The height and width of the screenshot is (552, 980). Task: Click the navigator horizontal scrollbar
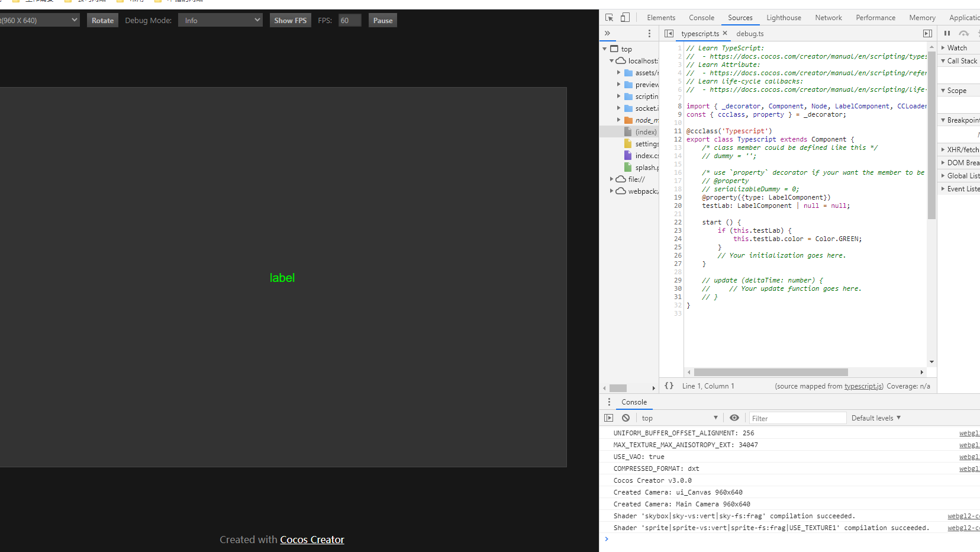(618, 388)
